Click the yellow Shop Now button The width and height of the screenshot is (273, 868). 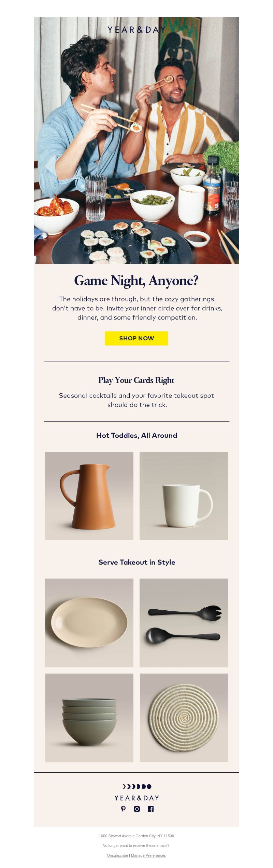pos(136,338)
